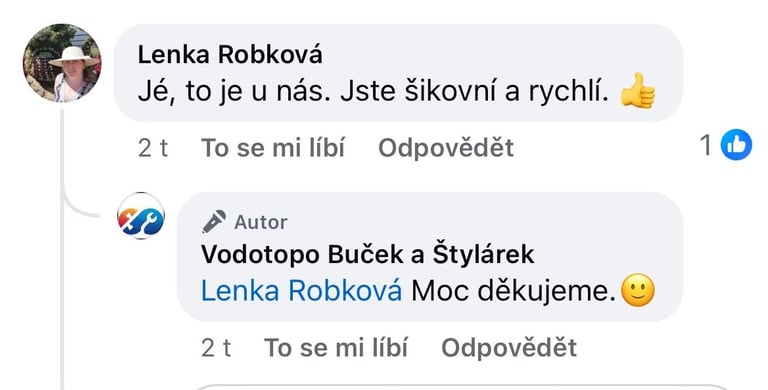Click the Moc děkujeme reply text
Screen dimensions: 768x390
click(513, 291)
